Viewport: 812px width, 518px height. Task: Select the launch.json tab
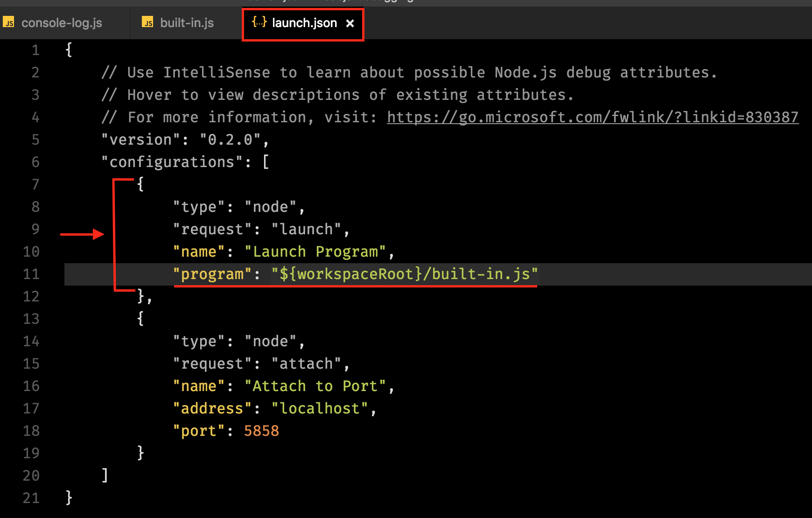tap(304, 23)
